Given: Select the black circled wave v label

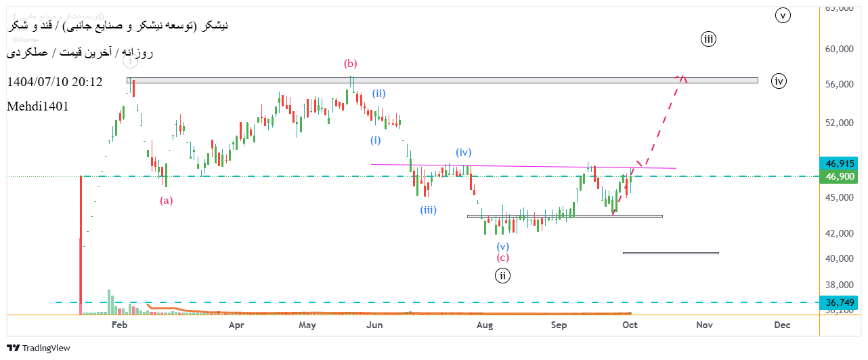Looking at the screenshot, I should click(x=783, y=15).
